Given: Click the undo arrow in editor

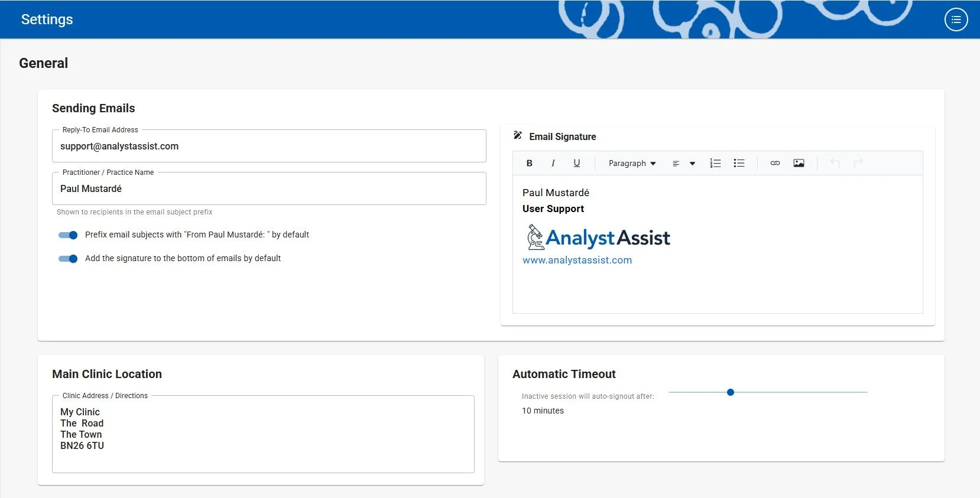Looking at the screenshot, I should pos(835,163).
